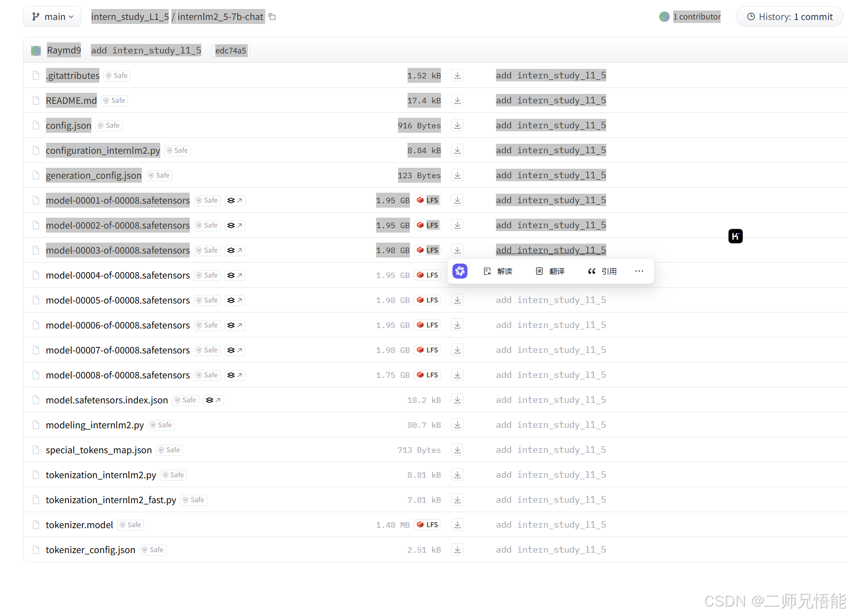Click the LFS badge on model-00003-of-00008.safetensors
Screen dimensions: 848x616
pos(427,250)
